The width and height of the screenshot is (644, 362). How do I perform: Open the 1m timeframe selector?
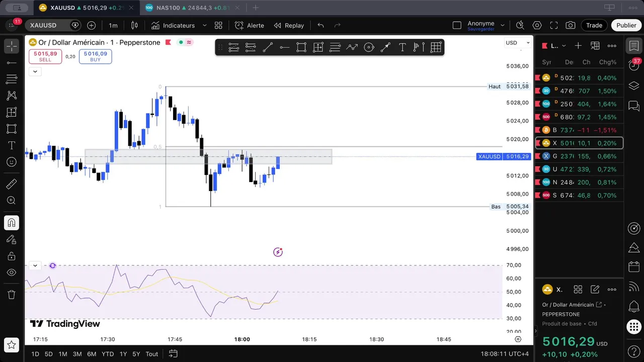click(x=113, y=26)
